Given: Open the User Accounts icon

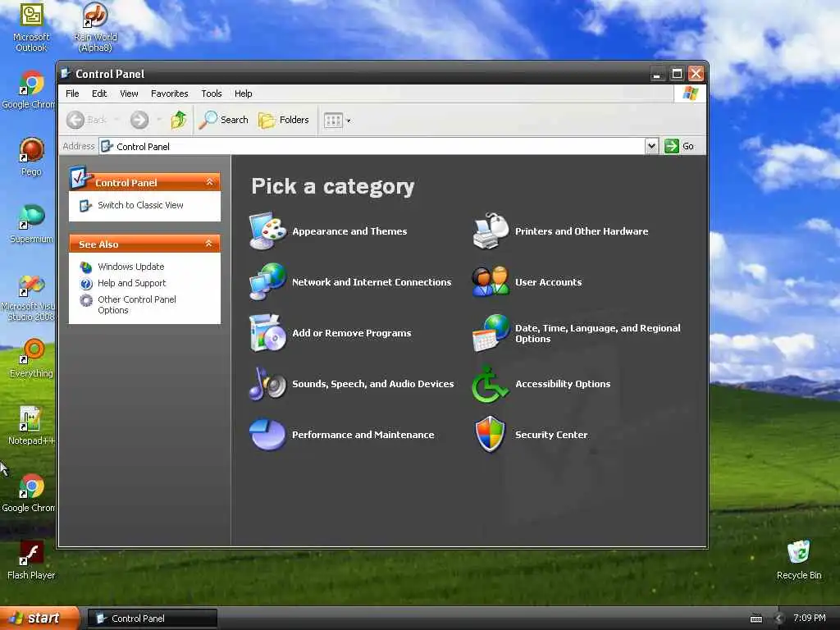Looking at the screenshot, I should [491, 282].
